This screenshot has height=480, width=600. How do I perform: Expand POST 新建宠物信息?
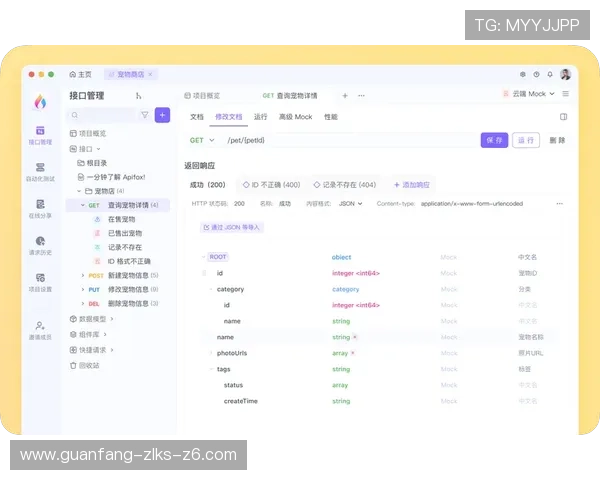pyautogui.click(x=83, y=275)
